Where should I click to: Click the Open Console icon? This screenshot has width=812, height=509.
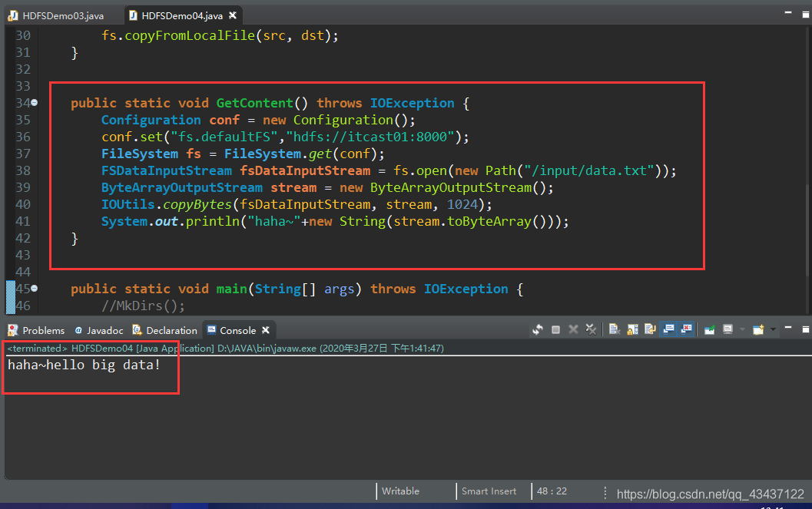coord(759,329)
